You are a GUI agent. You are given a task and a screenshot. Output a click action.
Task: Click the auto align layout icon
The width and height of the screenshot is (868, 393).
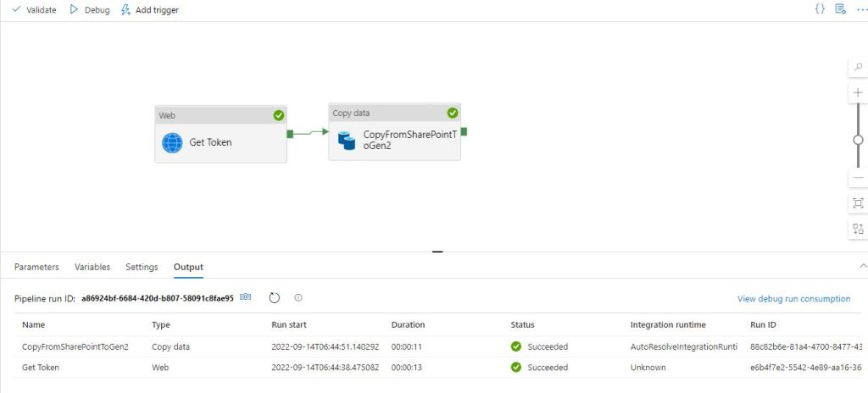(x=858, y=228)
